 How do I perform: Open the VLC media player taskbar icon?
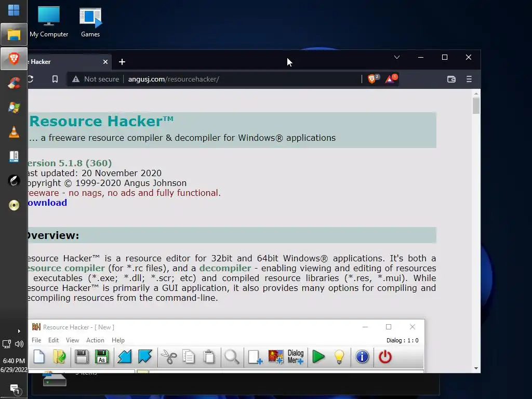pos(14,132)
